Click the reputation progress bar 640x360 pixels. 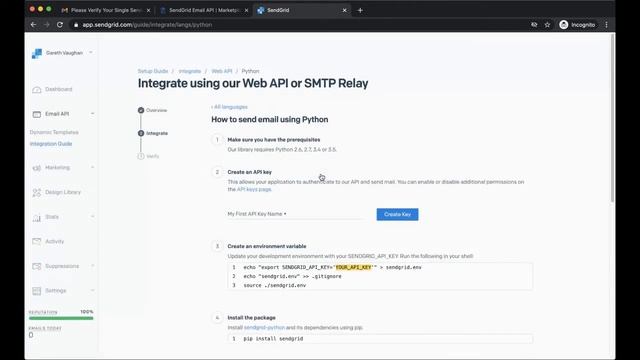tap(61, 318)
